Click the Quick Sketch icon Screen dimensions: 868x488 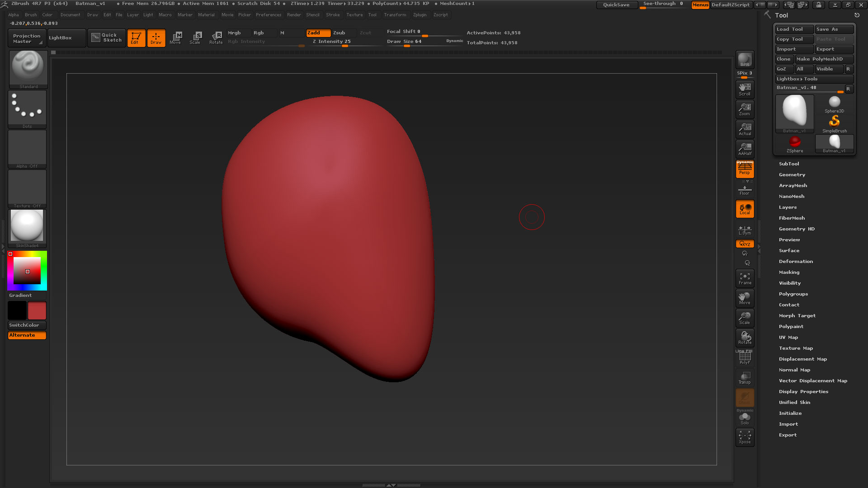(107, 38)
